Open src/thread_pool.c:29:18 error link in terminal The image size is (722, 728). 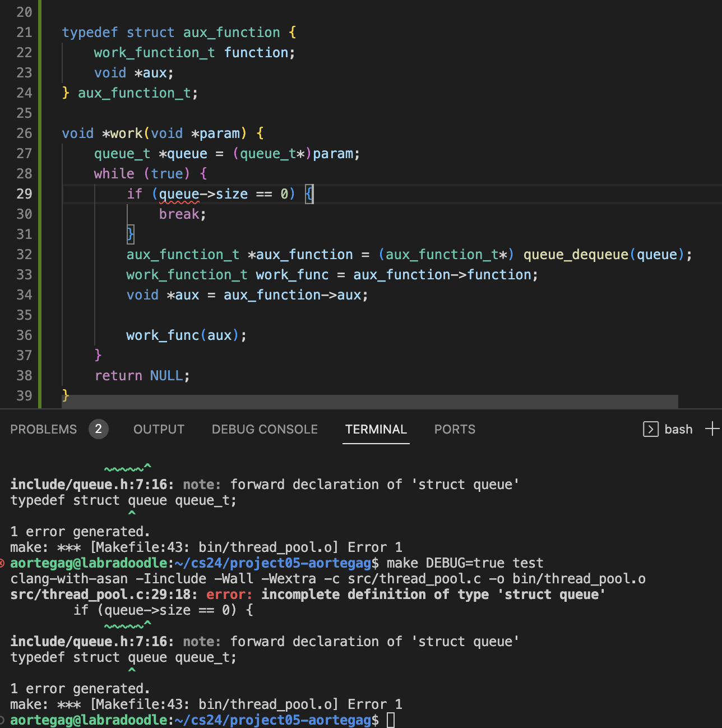(103, 594)
